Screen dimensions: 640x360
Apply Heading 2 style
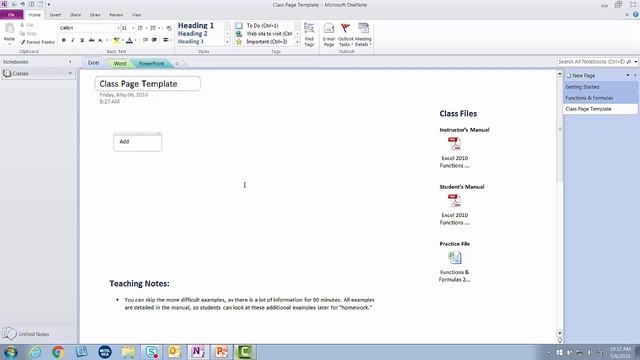coord(193,33)
